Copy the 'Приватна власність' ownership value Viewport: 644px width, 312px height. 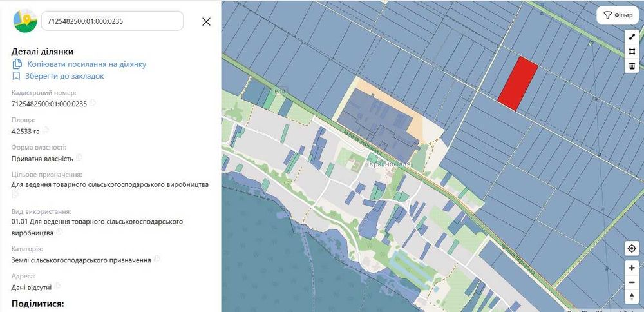[80, 158]
